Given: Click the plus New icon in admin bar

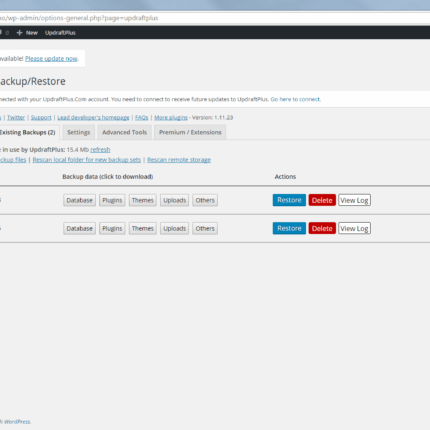Looking at the screenshot, I should pyautogui.click(x=19, y=33).
